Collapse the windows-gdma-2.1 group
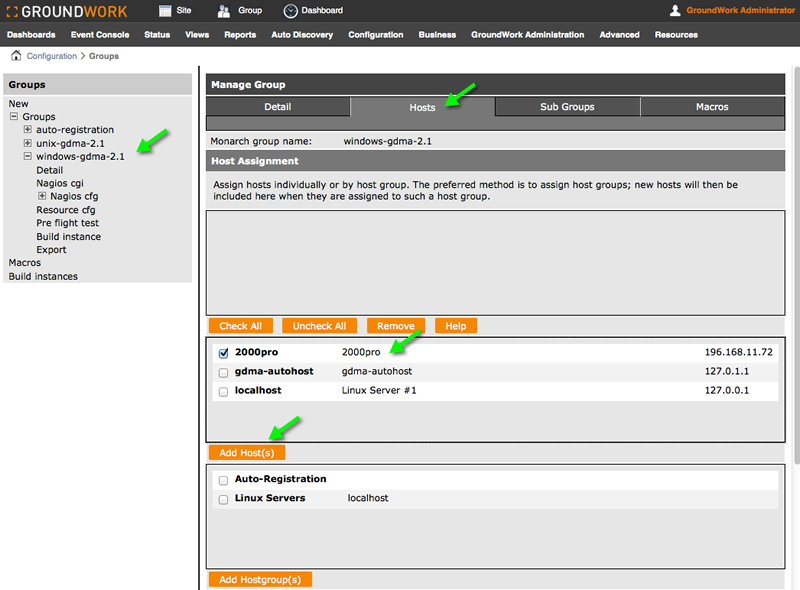 [28, 156]
